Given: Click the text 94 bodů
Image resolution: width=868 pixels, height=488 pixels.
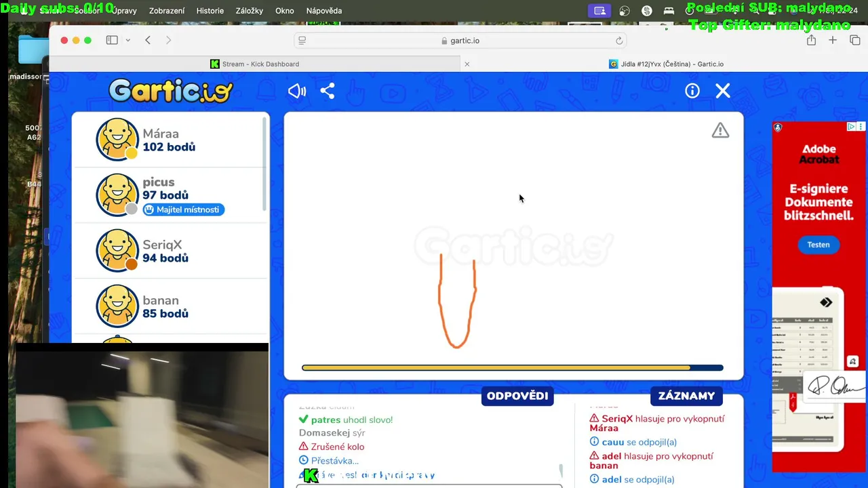Looking at the screenshot, I should (165, 258).
